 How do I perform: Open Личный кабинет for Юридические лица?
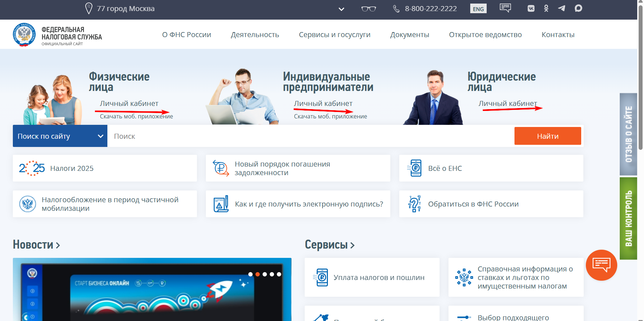click(x=508, y=103)
